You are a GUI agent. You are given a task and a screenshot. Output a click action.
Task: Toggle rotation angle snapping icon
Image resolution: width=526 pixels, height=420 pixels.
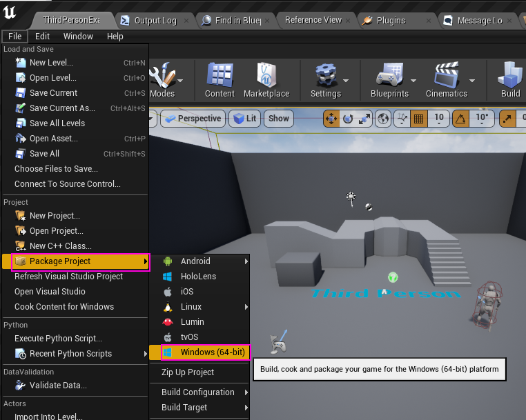[460, 119]
